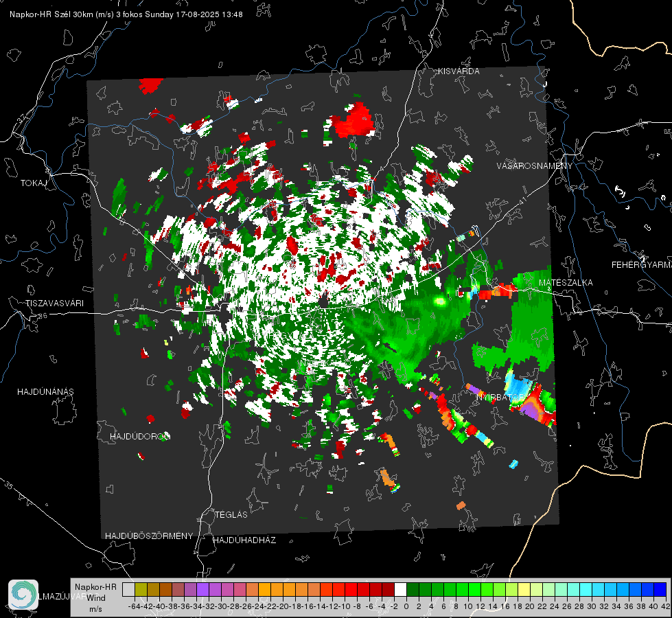672x618 pixels.
Task: Select the TISZAVASVÁRI town label
Action: [x=55, y=304]
